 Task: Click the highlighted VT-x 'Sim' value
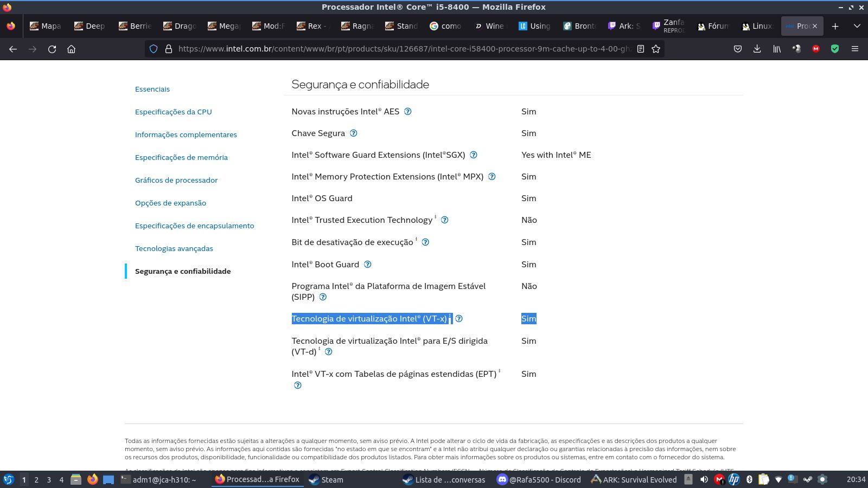[x=529, y=318]
